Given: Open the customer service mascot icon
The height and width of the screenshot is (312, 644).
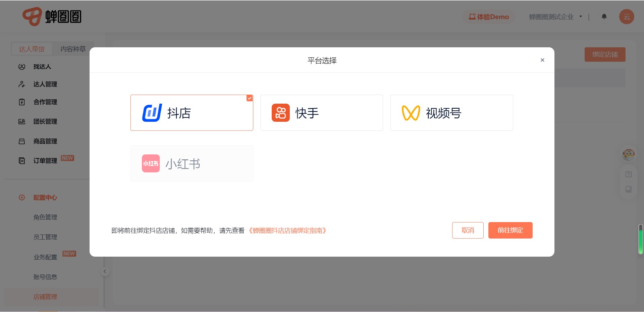Looking at the screenshot, I should pyautogui.click(x=628, y=154).
